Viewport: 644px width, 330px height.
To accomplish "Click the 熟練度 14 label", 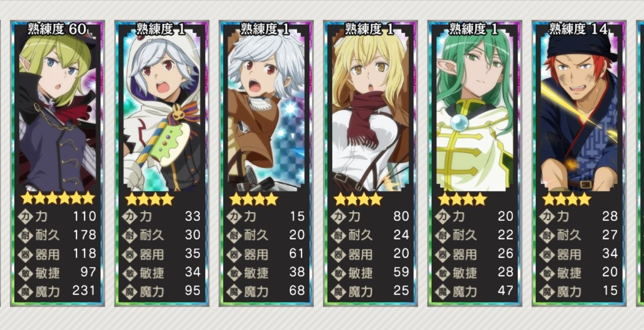I will click(x=578, y=30).
